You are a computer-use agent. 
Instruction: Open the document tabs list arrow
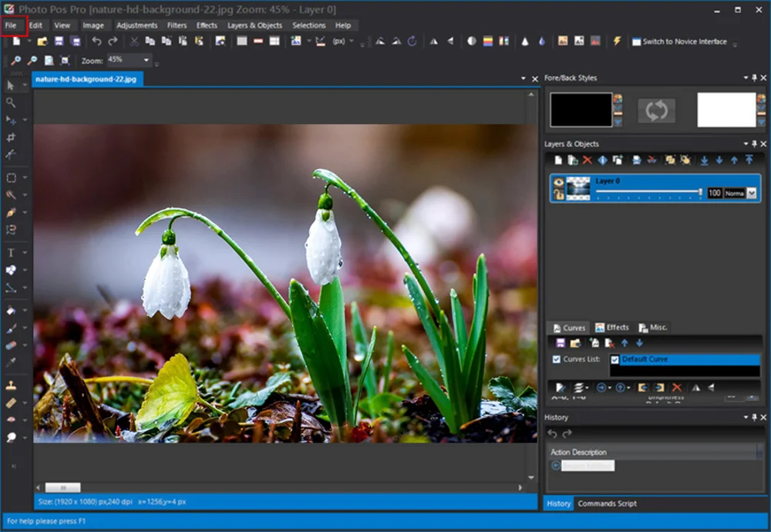coord(524,79)
